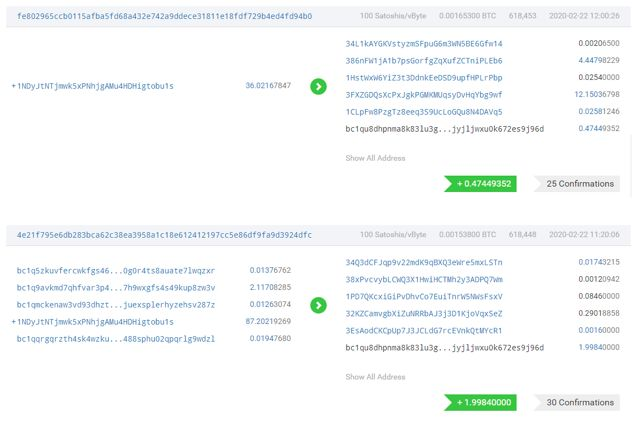Open address 32KZCamvgbXiZuNRRbAJ3j3D1KjoVqxSeZ

(424, 314)
